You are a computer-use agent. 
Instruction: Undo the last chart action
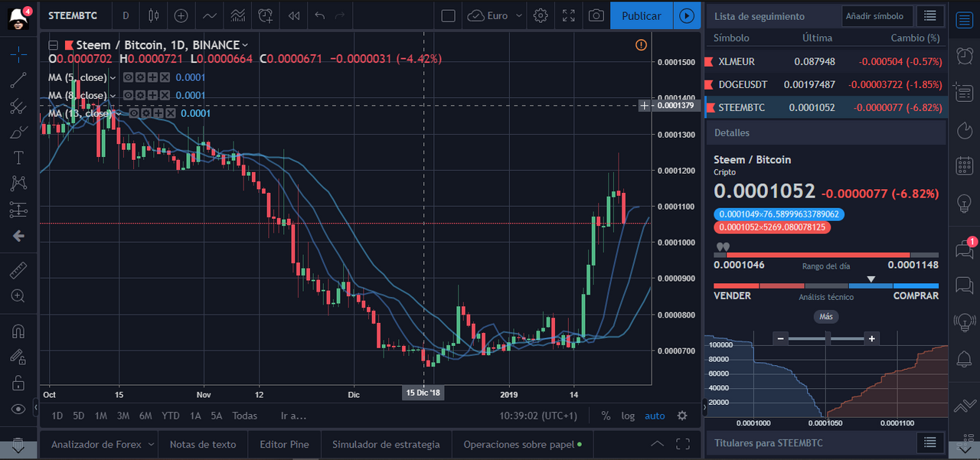tap(320, 15)
